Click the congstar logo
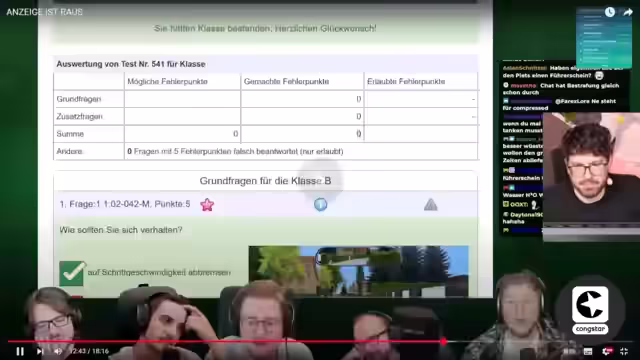This screenshot has height=360, width=640. click(x=590, y=310)
